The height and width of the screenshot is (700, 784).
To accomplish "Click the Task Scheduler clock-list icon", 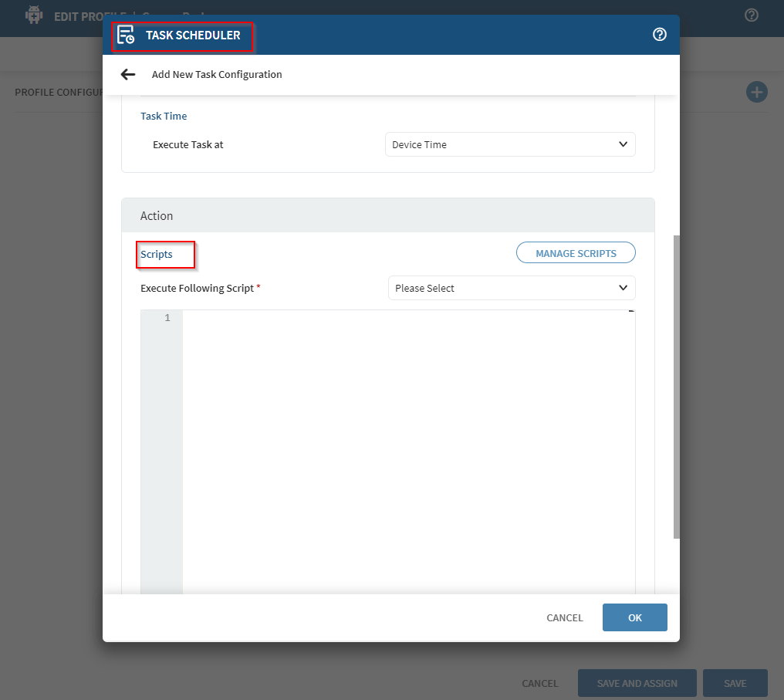I will [x=126, y=35].
